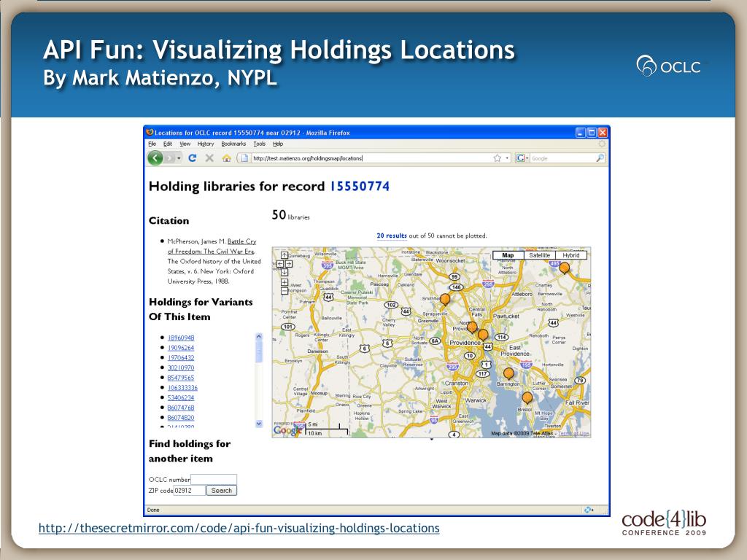Switch the map to Hybrid view

click(570, 255)
